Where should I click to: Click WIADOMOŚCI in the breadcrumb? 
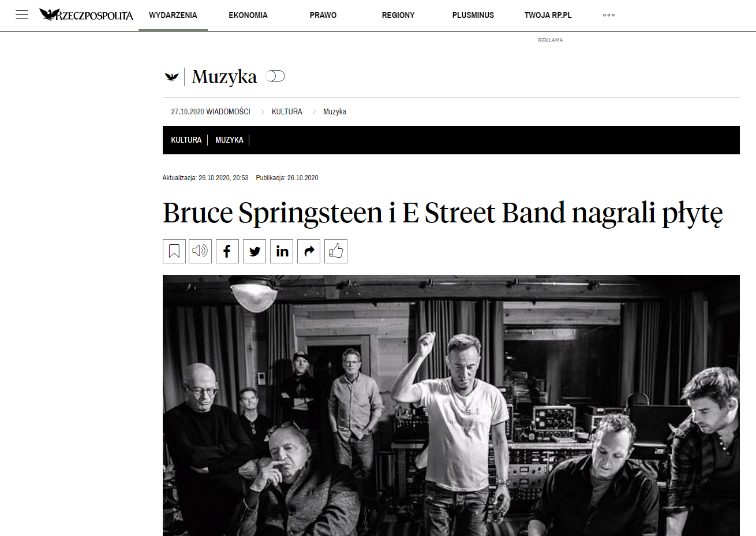pyautogui.click(x=229, y=111)
